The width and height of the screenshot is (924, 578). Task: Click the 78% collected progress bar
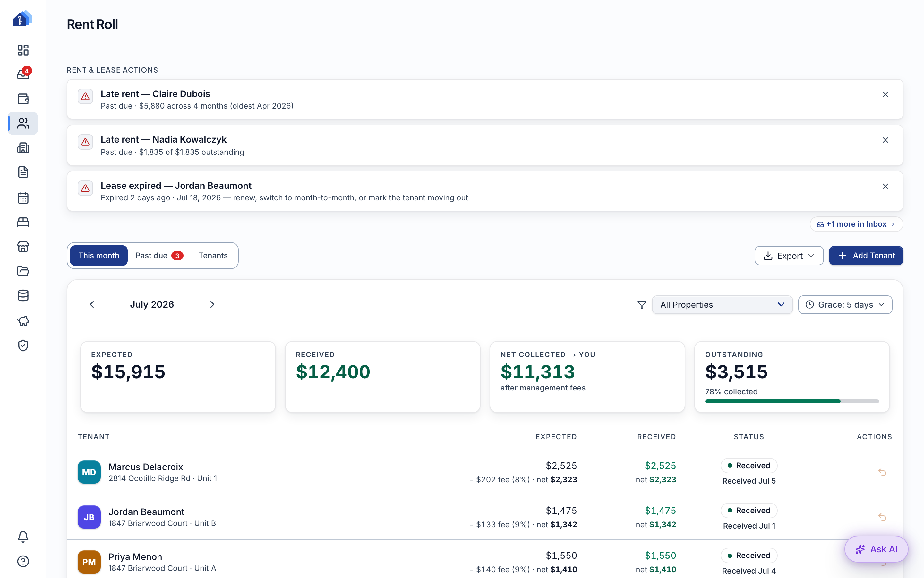(x=792, y=401)
